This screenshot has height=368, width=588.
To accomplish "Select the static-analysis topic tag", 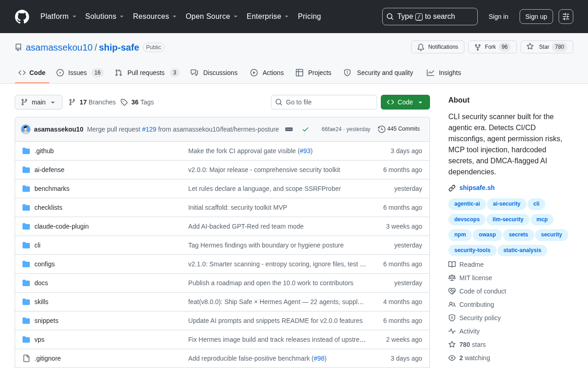I will tap(522, 250).
